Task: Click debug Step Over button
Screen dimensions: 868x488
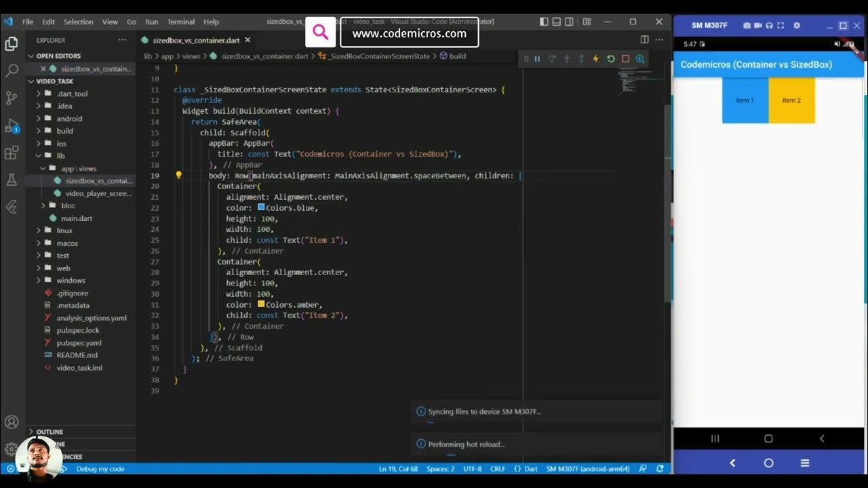Action: [x=552, y=59]
